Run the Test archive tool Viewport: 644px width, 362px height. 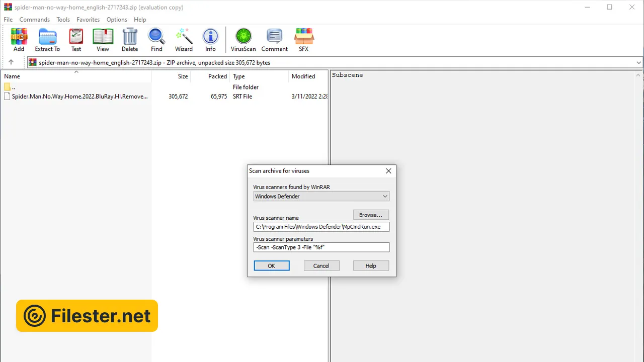76,40
